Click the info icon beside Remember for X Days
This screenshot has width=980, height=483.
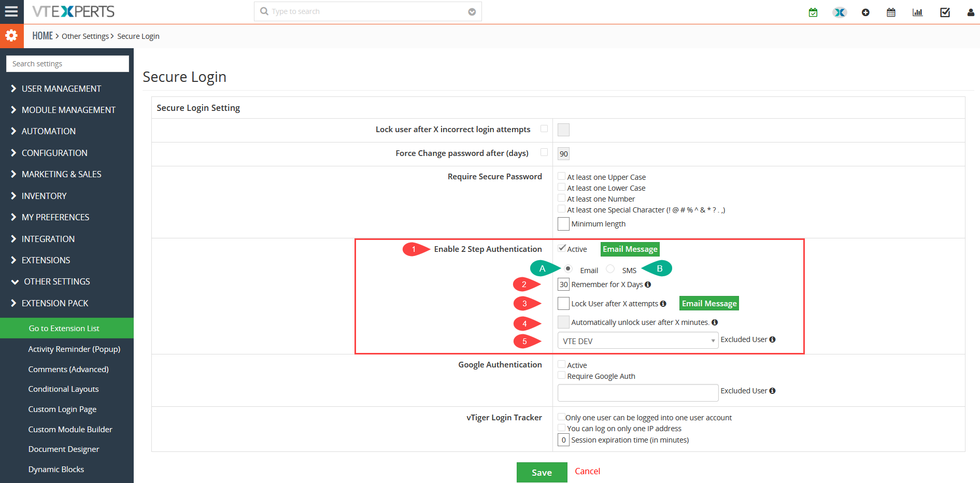tap(648, 285)
